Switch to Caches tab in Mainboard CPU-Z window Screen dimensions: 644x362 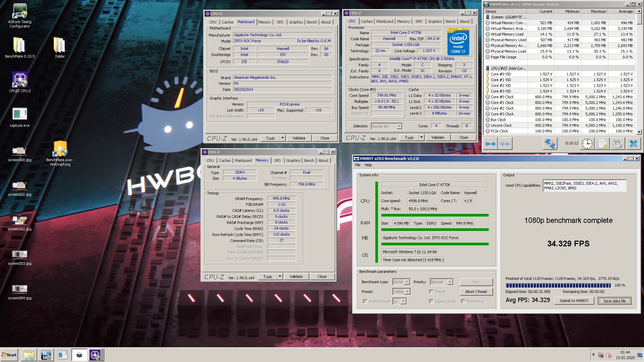click(227, 22)
